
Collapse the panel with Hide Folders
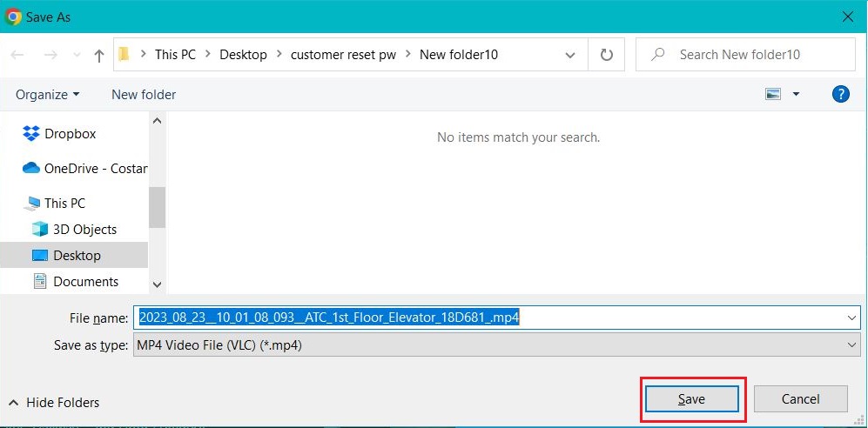point(54,403)
